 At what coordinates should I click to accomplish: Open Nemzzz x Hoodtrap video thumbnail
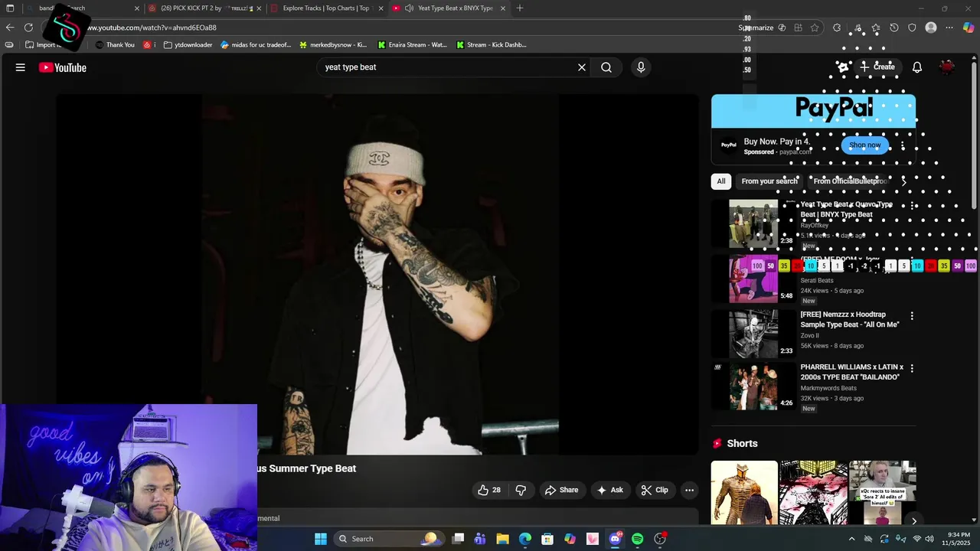tap(753, 334)
